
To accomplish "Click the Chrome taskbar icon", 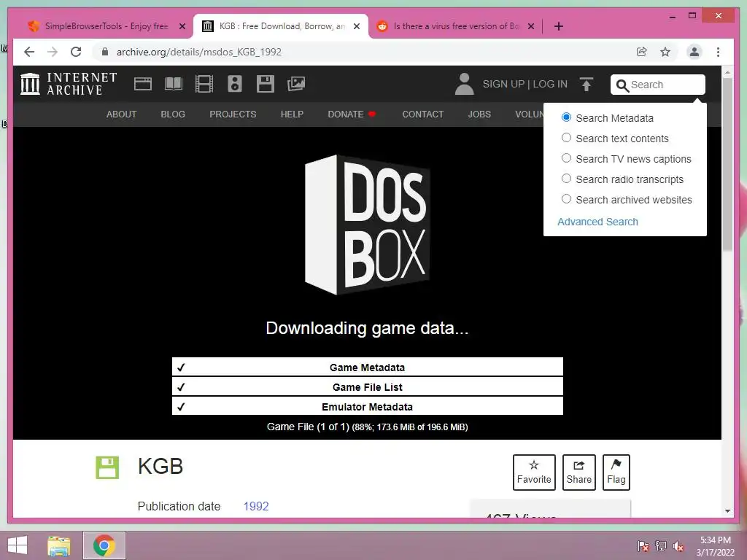I will point(104,545).
